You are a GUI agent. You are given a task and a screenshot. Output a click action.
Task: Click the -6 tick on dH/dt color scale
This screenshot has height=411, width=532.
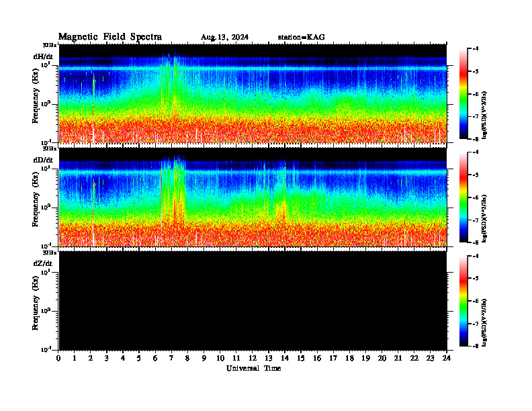coord(476,94)
